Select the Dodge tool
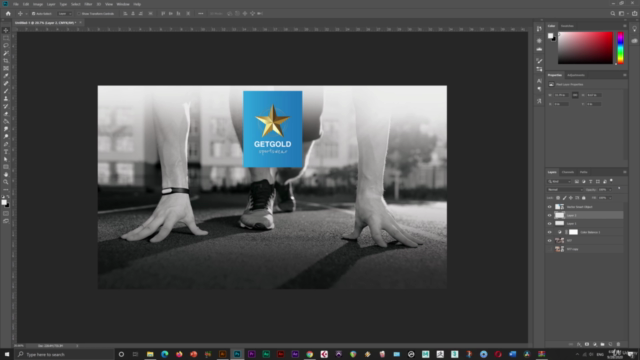Viewport: 640px width, 360px height. click(x=6, y=136)
